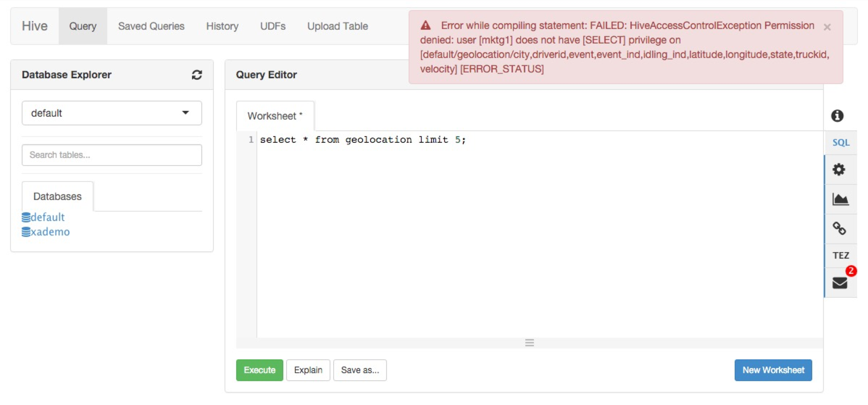Dismiss the error alert with X
Screen dimensions: 868x405
tap(827, 27)
